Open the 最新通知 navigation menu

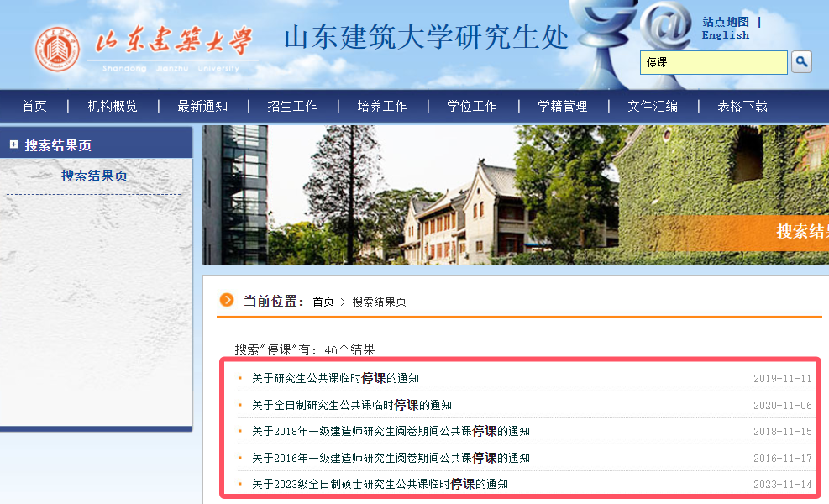[202, 106]
